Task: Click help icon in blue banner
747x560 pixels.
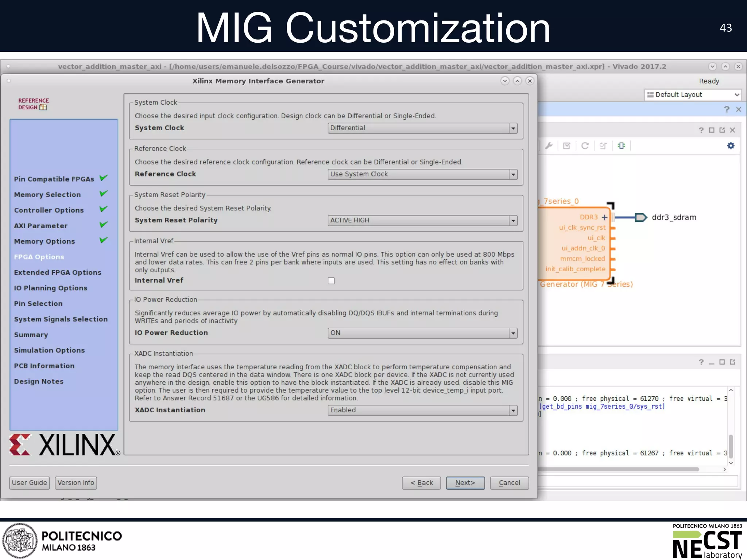Action: pos(727,109)
